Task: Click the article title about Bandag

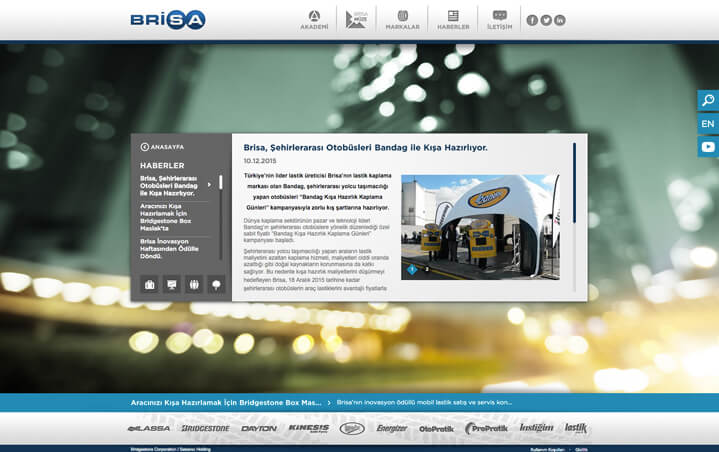Action: [365, 148]
